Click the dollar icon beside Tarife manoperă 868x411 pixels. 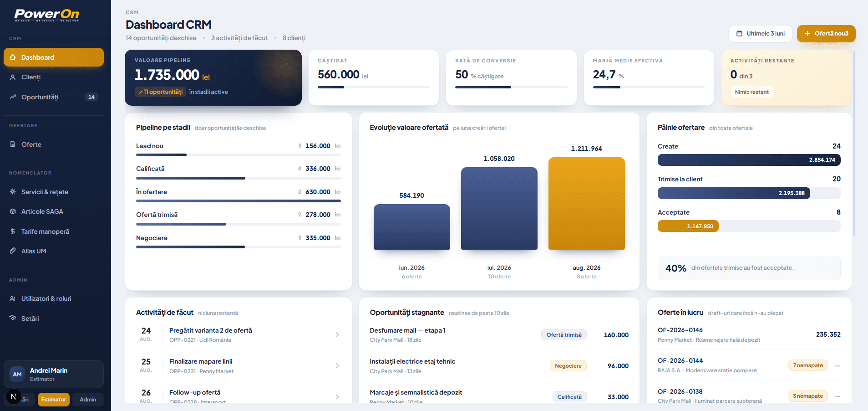(x=13, y=231)
